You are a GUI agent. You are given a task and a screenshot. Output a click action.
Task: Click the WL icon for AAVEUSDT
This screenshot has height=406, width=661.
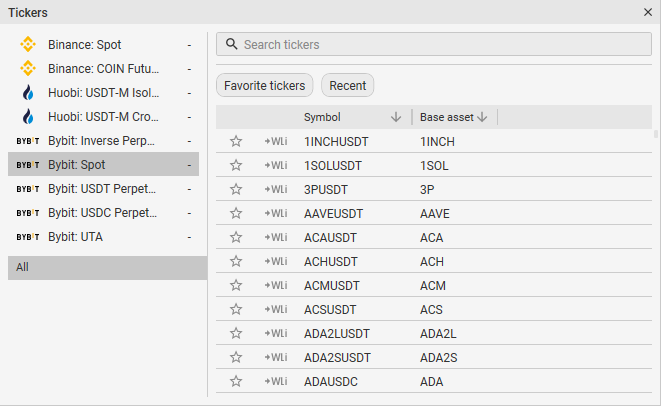point(276,213)
